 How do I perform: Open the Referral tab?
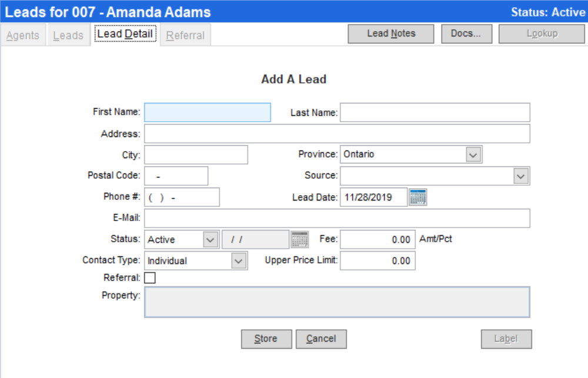pyautogui.click(x=185, y=35)
